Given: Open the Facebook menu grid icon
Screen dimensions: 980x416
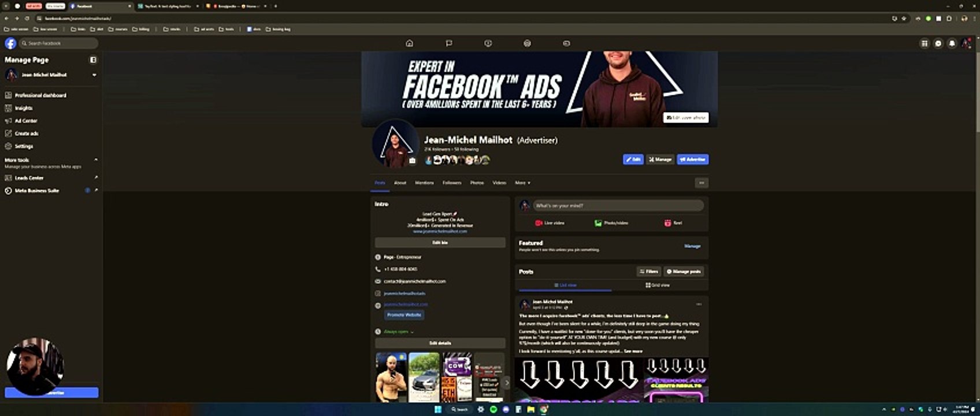Looking at the screenshot, I should [925, 43].
